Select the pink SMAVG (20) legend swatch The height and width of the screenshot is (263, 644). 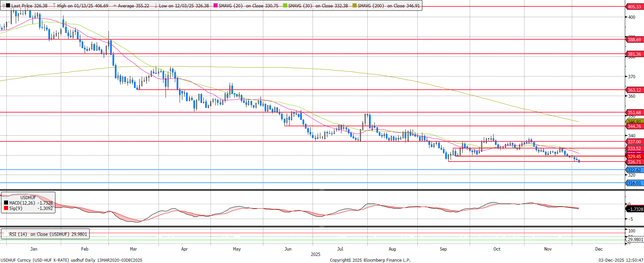pyautogui.click(x=216, y=6)
